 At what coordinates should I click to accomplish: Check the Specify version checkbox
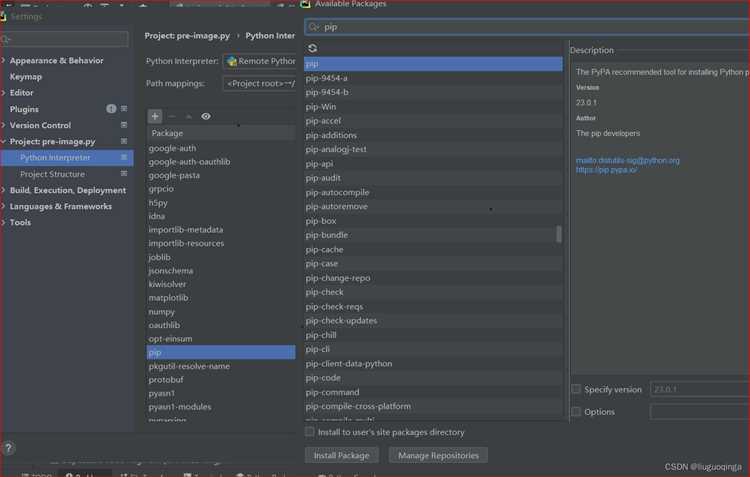(576, 389)
